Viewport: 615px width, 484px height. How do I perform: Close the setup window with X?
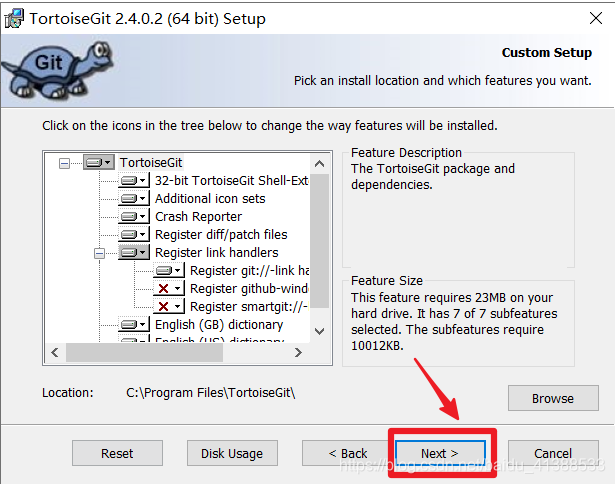[596, 18]
